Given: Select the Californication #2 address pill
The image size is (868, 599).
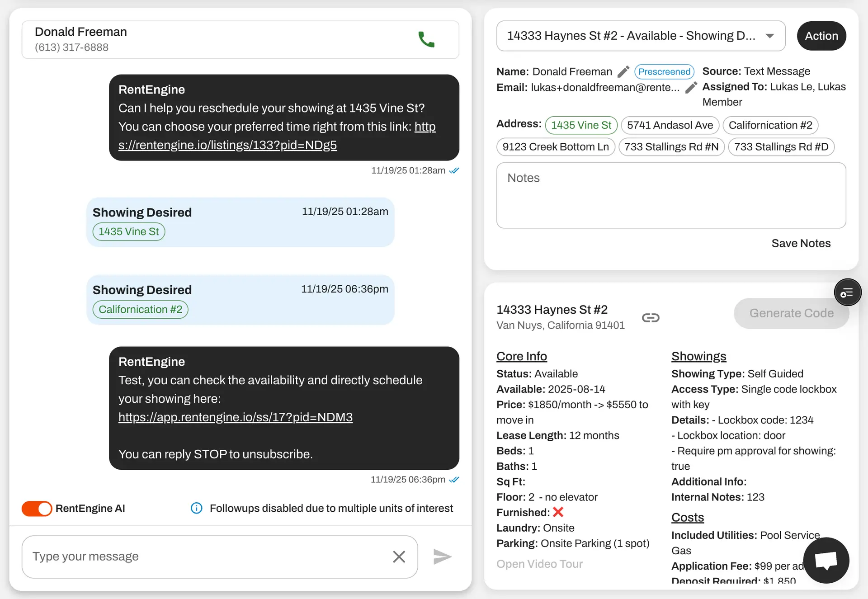Looking at the screenshot, I should pyautogui.click(x=771, y=125).
